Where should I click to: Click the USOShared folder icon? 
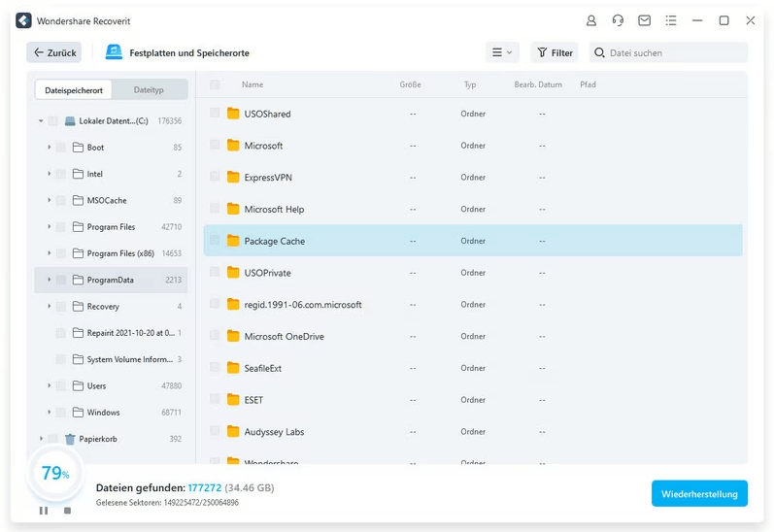(x=233, y=114)
